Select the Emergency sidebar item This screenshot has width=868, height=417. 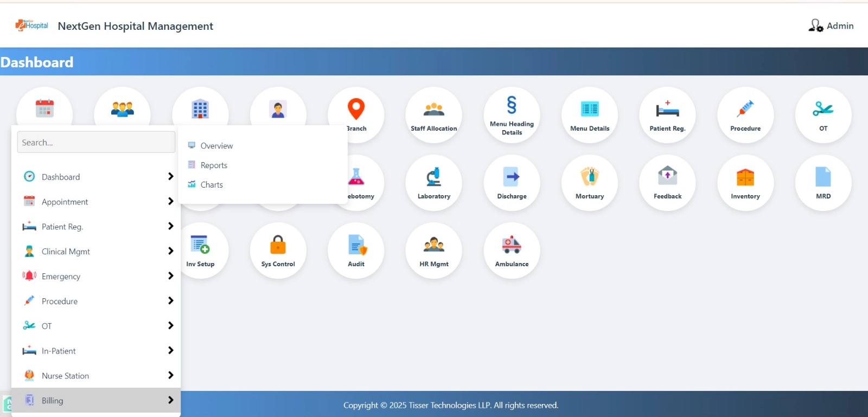coord(96,277)
